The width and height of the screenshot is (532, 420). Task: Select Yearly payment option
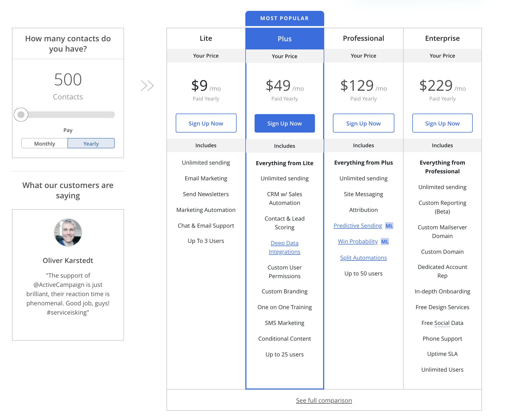click(91, 143)
